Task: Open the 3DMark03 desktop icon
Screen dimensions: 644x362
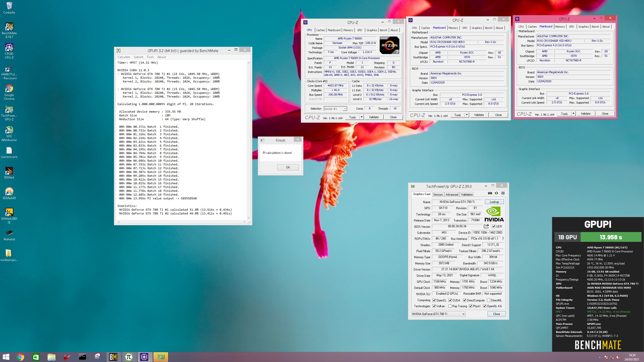Action: coord(9,194)
